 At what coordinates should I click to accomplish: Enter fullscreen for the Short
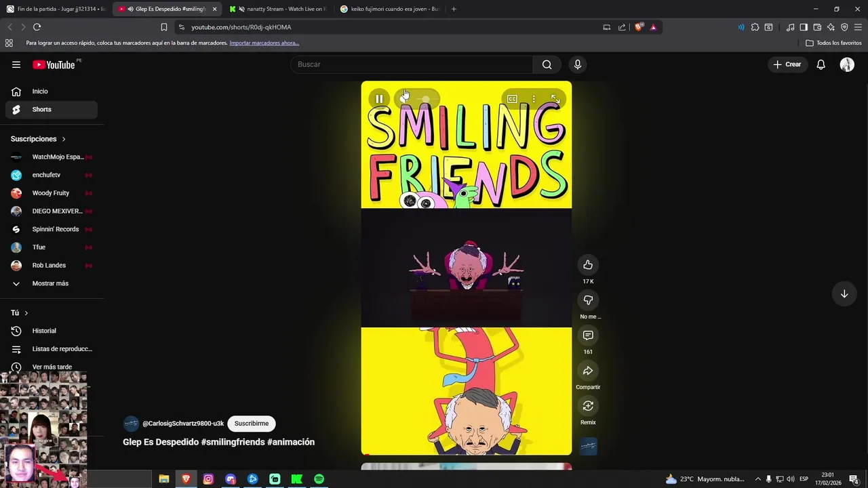(555, 99)
